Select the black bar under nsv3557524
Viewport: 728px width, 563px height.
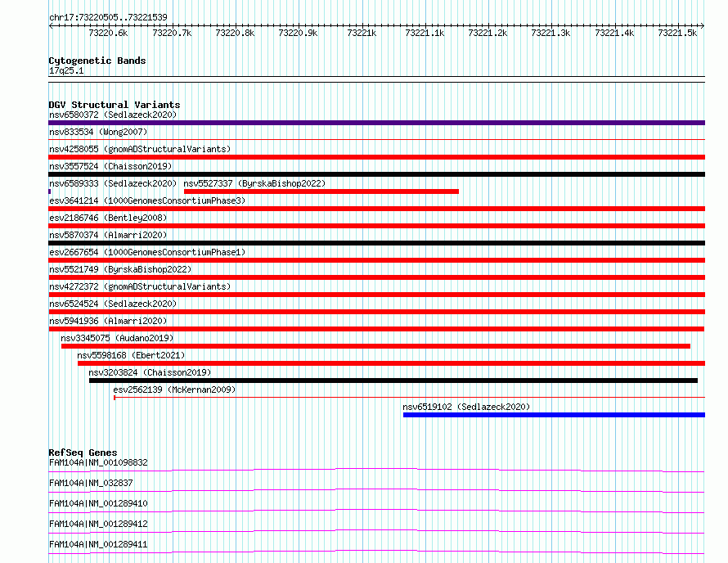click(376, 174)
